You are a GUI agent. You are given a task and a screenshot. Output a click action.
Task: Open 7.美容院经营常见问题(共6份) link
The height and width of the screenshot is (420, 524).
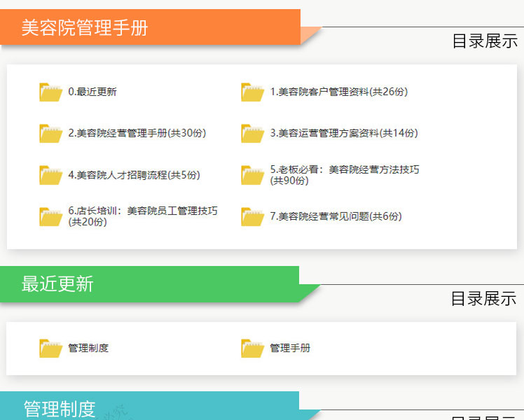336,216
